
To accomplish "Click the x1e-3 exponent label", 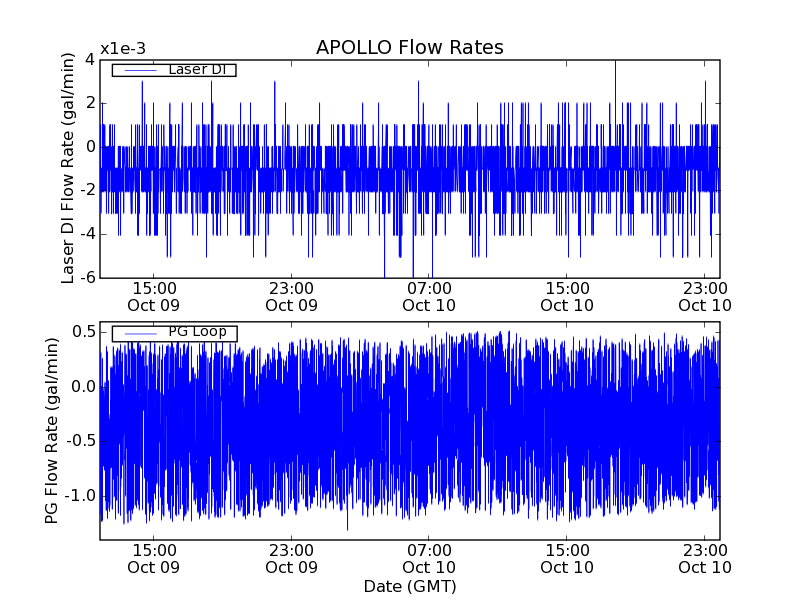I will [x=123, y=50].
